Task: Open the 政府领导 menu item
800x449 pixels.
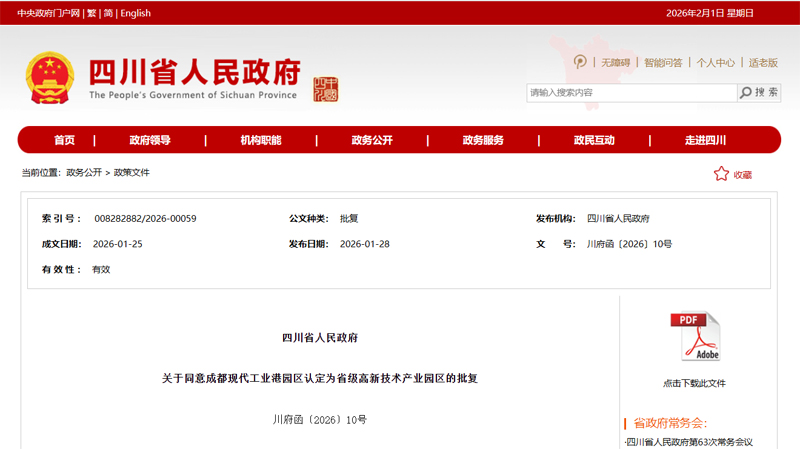Action: 150,140
